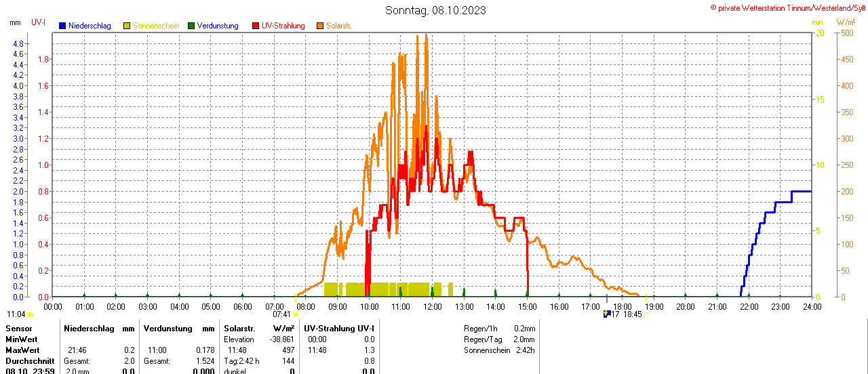Select the Solarstr. legend label

(338, 26)
